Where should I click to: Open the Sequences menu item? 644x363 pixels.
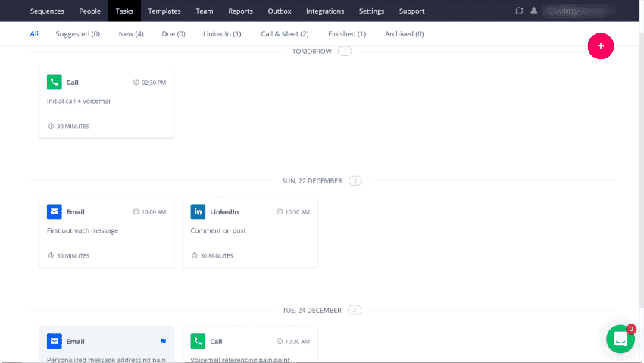(x=47, y=11)
